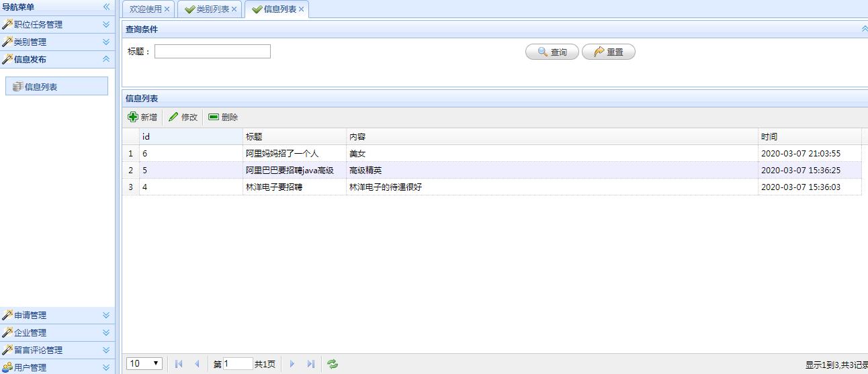This screenshot has width=868, height=374.
Task: Sort by the id column header
Action: pos(191,136)
